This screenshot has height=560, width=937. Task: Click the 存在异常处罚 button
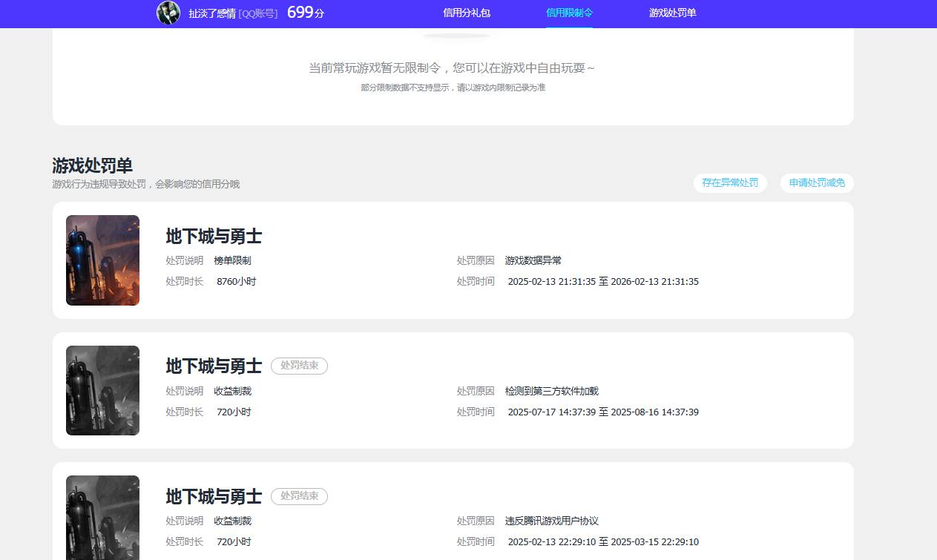[730, 183]
